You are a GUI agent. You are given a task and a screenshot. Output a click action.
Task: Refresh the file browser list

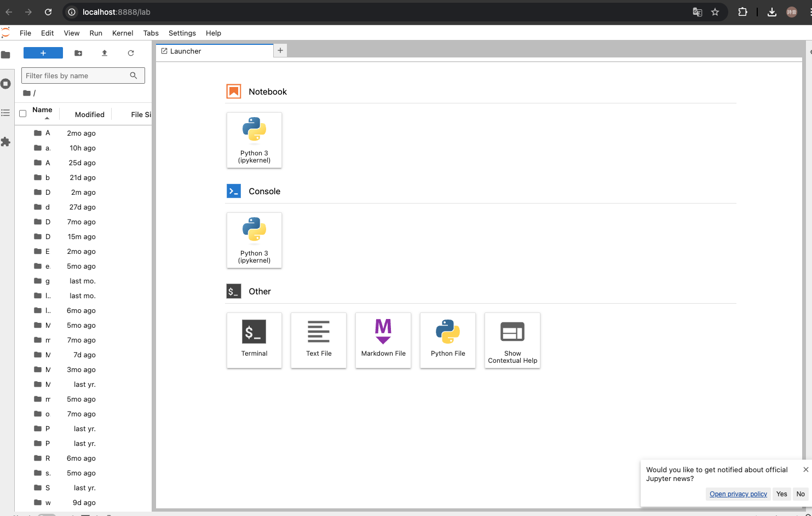click(131, 53)
